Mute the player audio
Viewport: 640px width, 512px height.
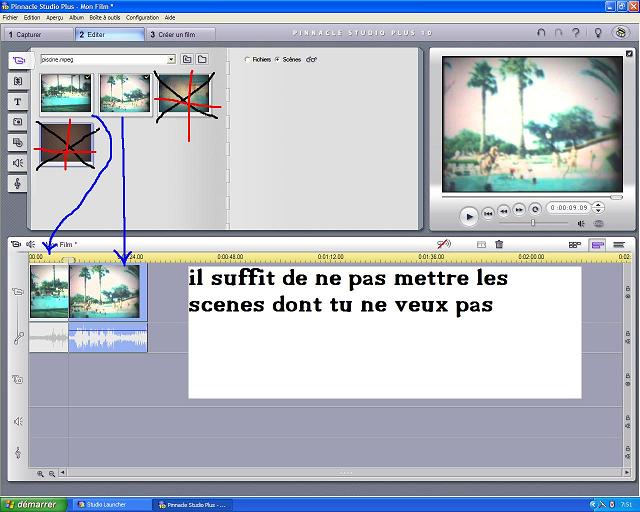pyautogui.click(x=581, y=223)
